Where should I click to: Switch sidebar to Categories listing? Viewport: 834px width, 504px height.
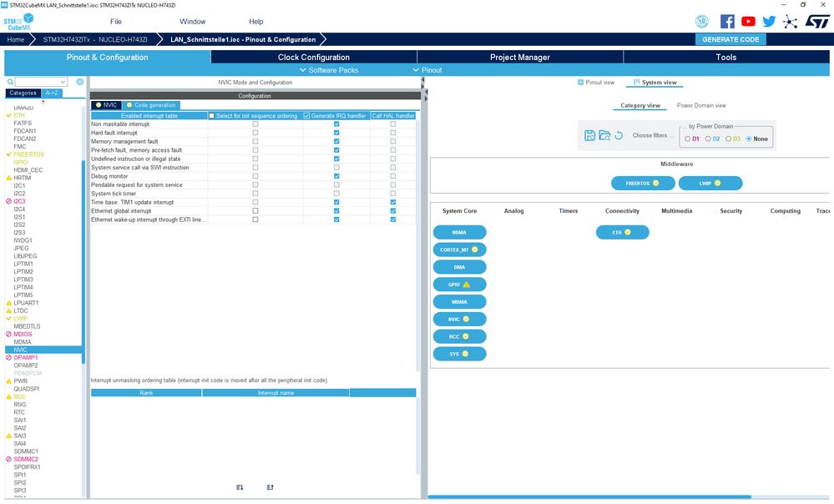click(x=23, y=93)
